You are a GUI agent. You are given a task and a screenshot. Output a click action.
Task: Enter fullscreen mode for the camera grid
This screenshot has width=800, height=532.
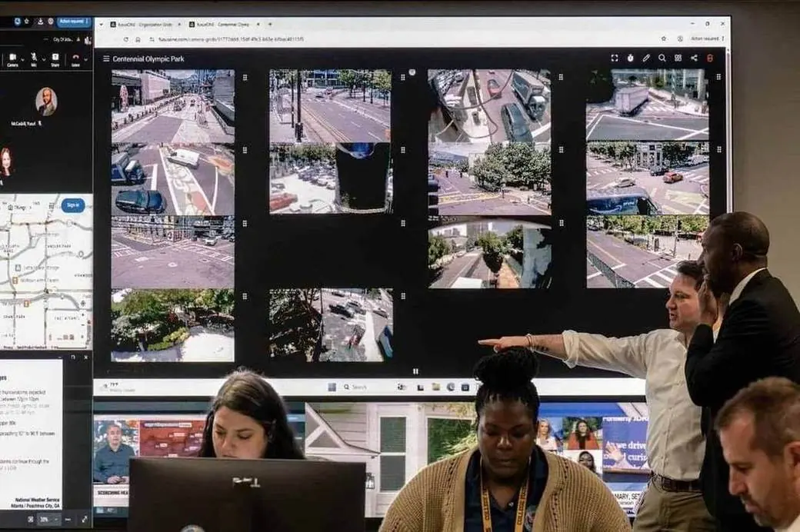615,58
